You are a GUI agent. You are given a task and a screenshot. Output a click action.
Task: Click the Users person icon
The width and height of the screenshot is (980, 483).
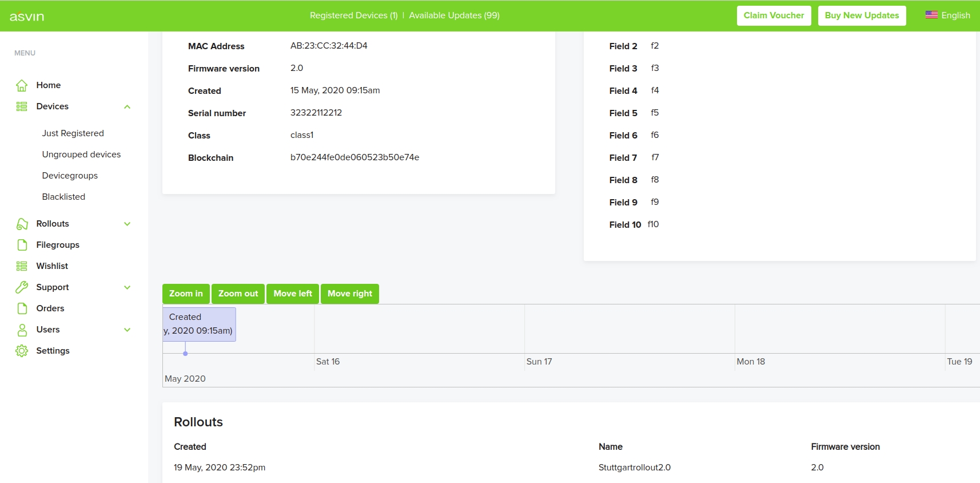click(x=22, y=330)
